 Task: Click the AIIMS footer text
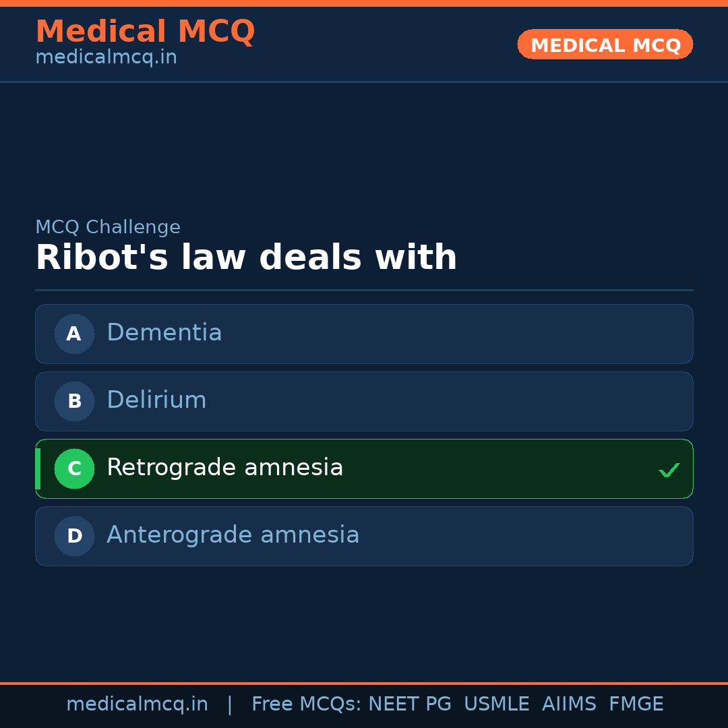pyautogui.click(x=569, y=704)
